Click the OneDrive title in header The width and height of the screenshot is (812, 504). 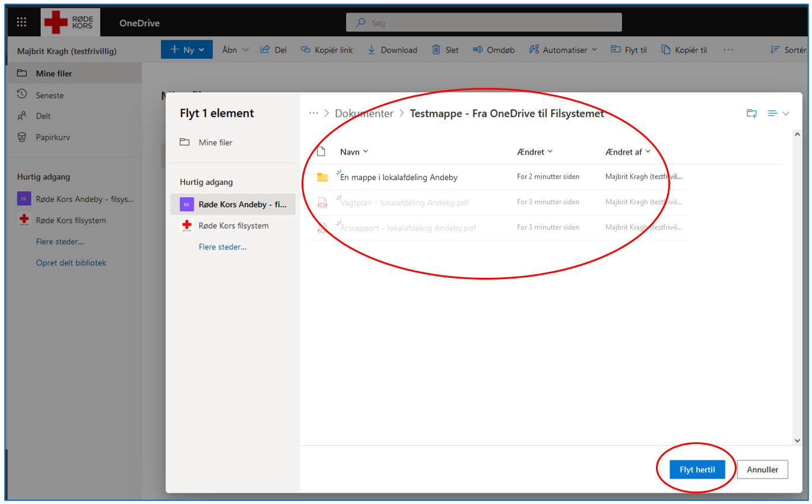(x=139, y=23)
